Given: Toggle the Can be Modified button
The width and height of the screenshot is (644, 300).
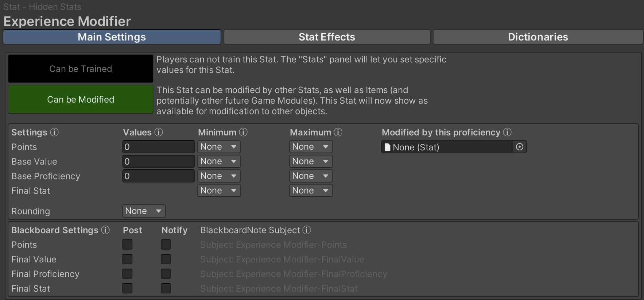Looking at the screenshot, I should coord(81,99).
